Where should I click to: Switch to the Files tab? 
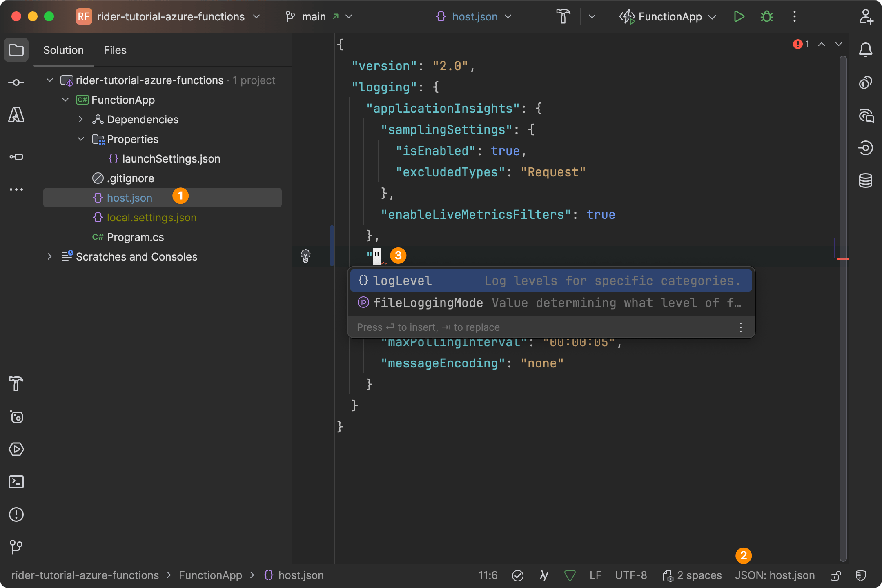tap(115, 50)
